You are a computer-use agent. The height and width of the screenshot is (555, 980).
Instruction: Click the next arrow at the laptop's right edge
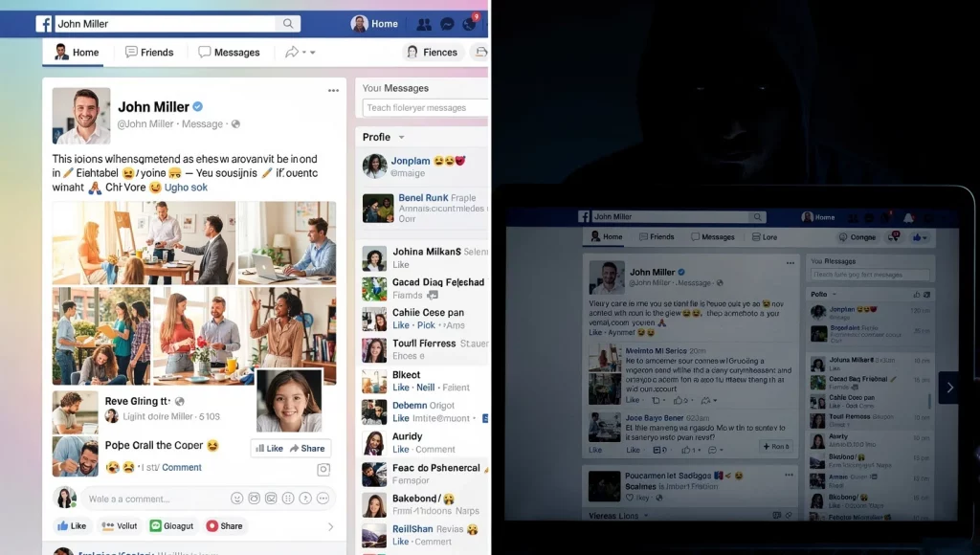(x=949, y=388)
